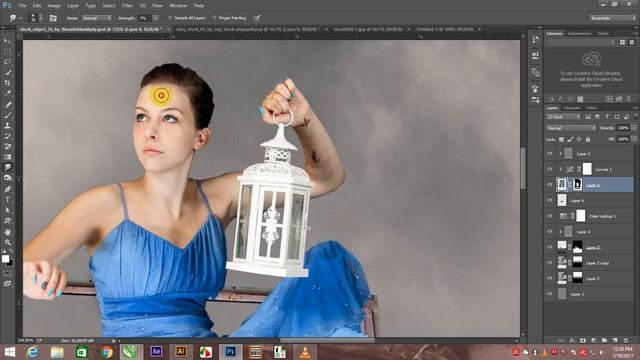Select the Pen tool
This screenshot has width=640, height=360.
pos(7,189)
